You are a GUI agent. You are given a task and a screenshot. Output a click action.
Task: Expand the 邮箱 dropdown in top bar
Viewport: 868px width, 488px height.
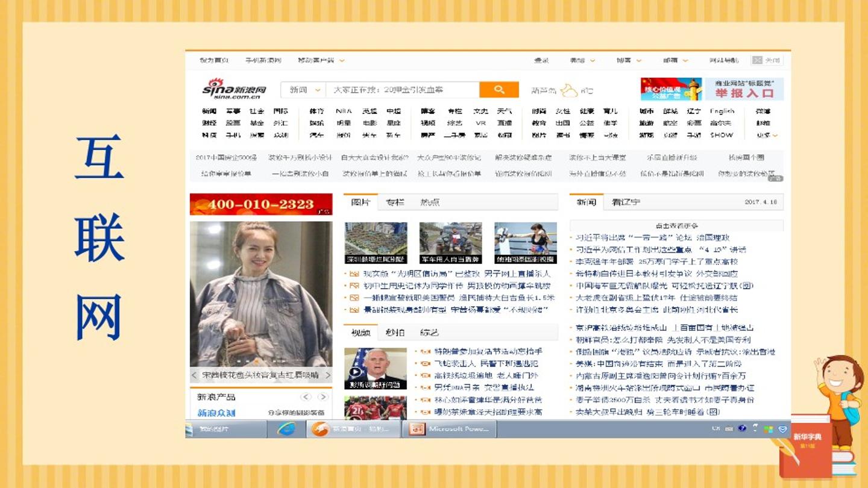point(675,60)
